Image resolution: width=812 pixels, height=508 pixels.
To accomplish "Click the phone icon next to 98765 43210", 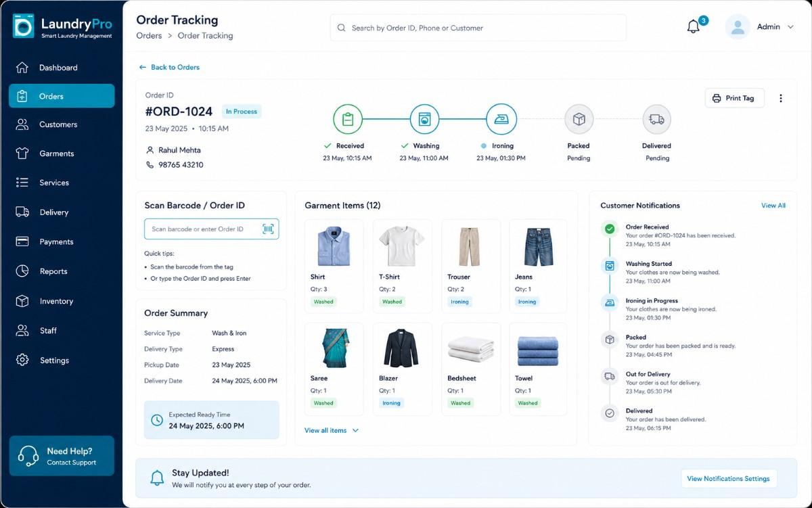I will click(x=150, y=164).
